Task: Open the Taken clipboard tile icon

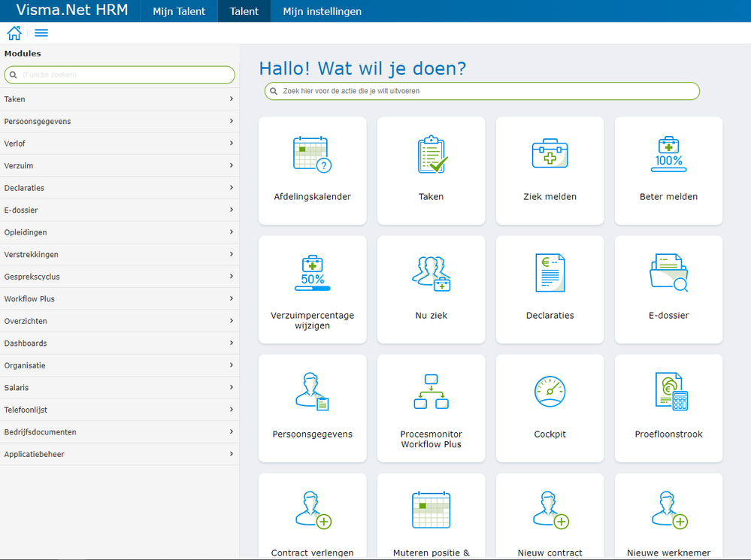Action: pyautogui.click(x=432, y=154)
